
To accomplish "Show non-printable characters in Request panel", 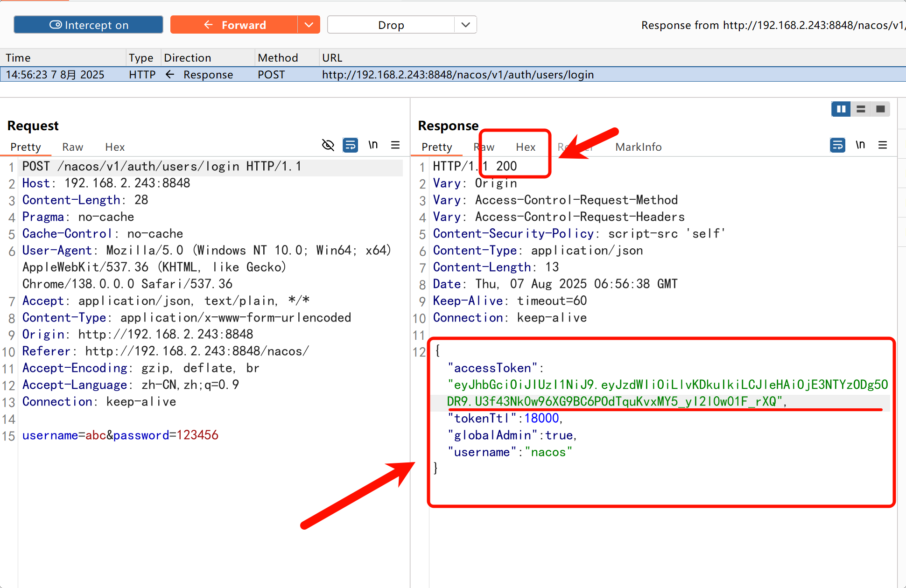I will 373,145.
